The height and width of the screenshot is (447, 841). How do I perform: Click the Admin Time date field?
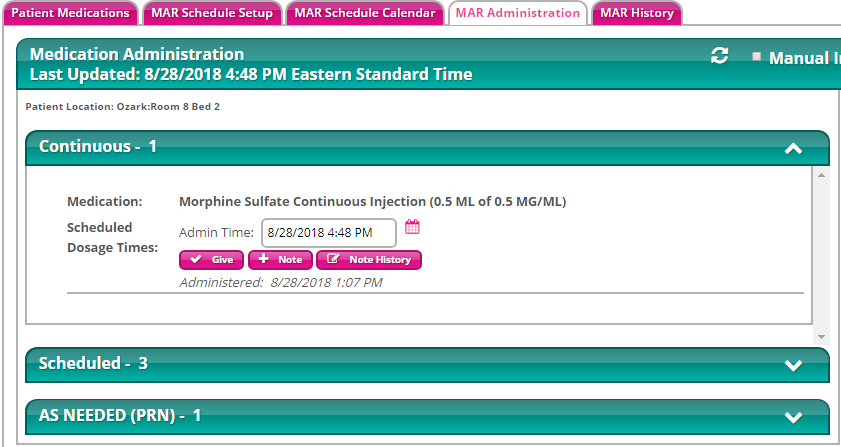[328, 233]
